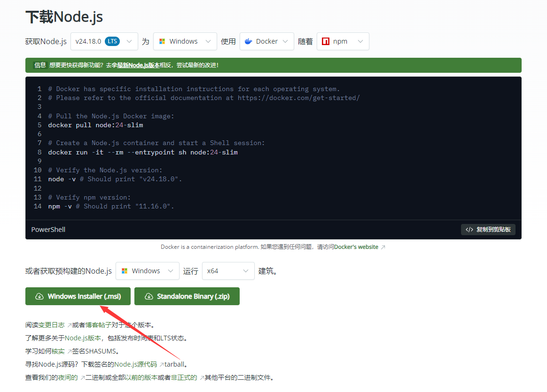Open the Node.js源代码 source tarball link
Viewport: 547px width, 392px height.
(x=136, y=364)
